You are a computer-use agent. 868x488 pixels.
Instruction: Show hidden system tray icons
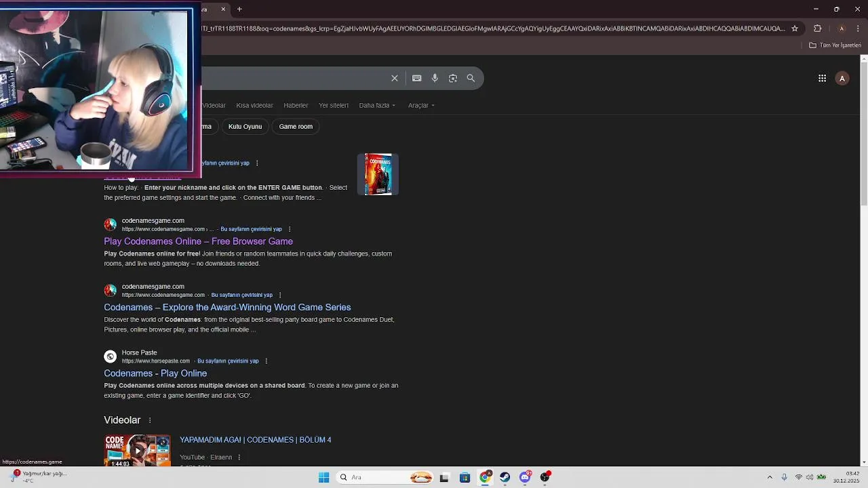[x=770, y=477]
